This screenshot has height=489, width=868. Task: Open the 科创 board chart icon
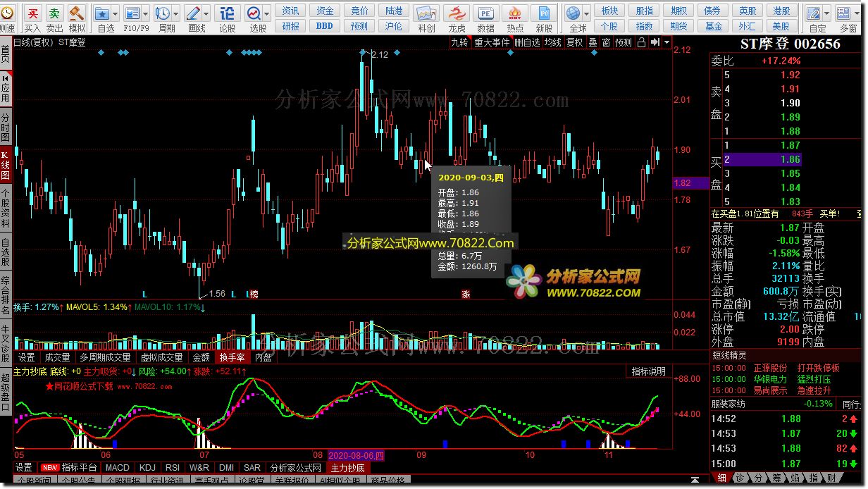[x=426, y=13]
